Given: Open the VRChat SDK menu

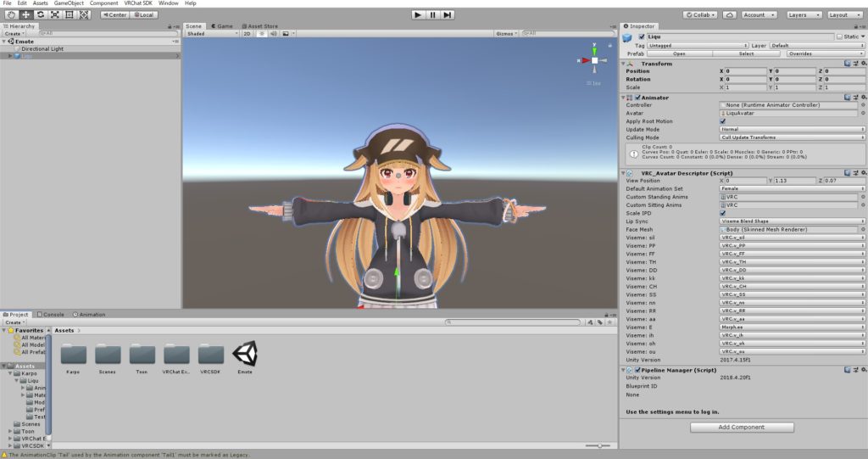Looking at the screenshot, I should tap(138, 3).
